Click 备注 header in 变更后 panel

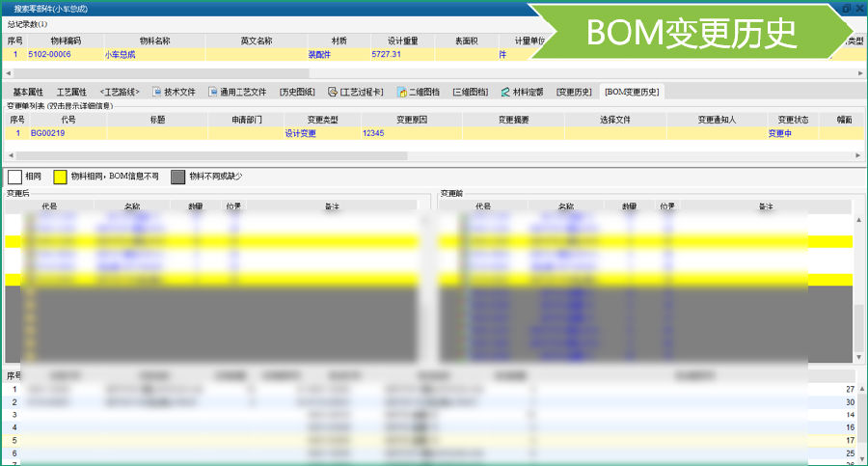[332, 206]
